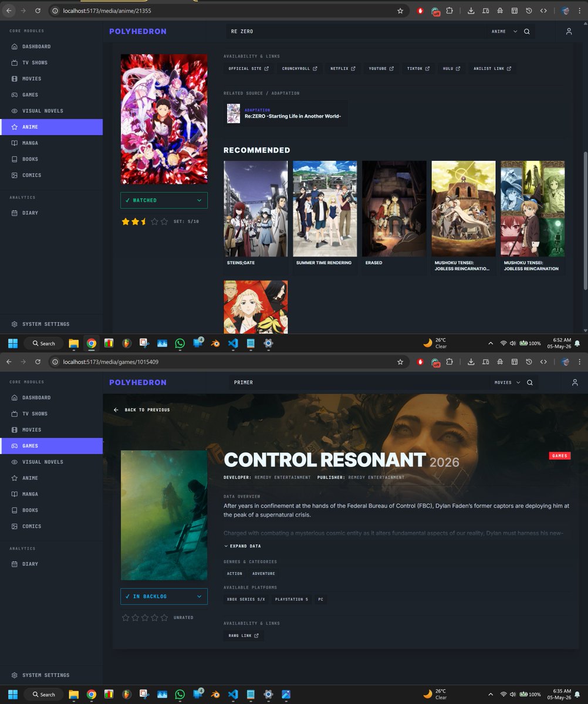
Task: Rate Control Resonant with the fifth star
Action: (x=164, y=618)
